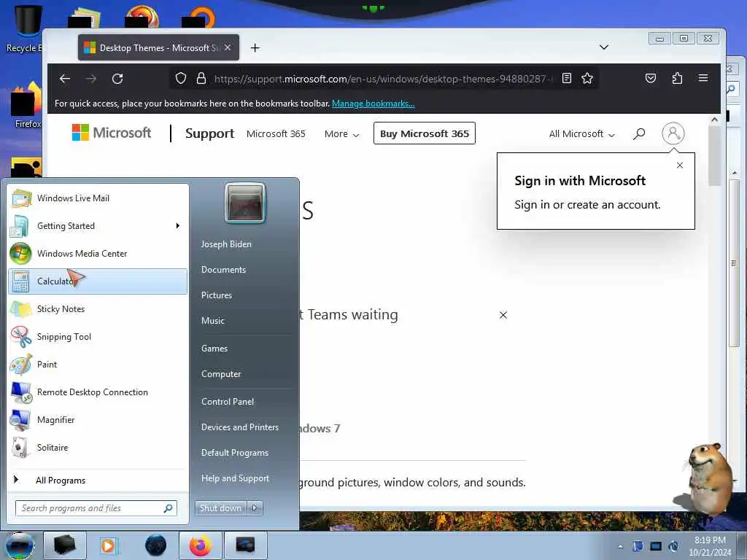Image resolution: width=747 pixels, height=560 pixels.
Task: Expand Getting Started submenu arrow
Action: (178, 226)
